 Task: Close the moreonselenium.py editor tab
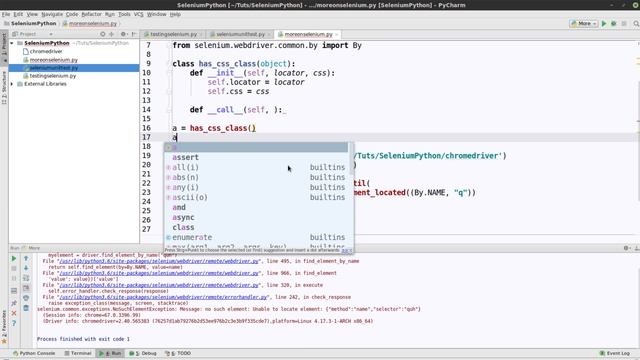pyautogui.click(x=337, y=34)
